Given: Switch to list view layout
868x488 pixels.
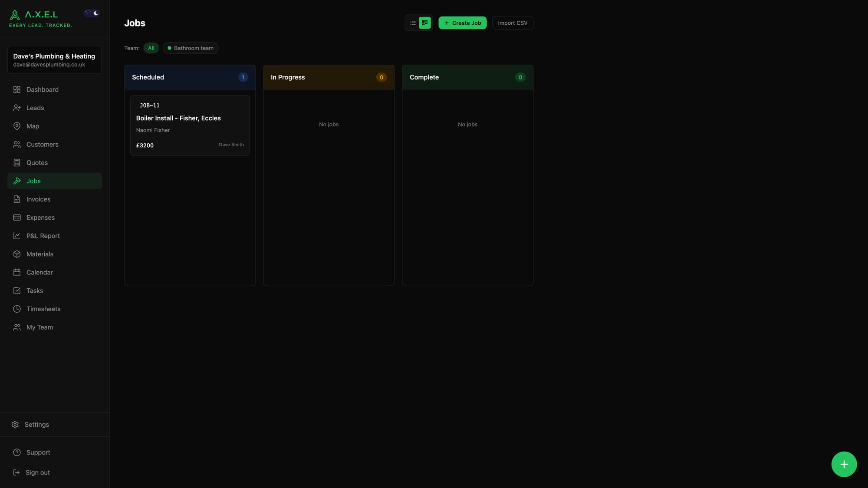Looking at the screenshot, I should (412, 23).
